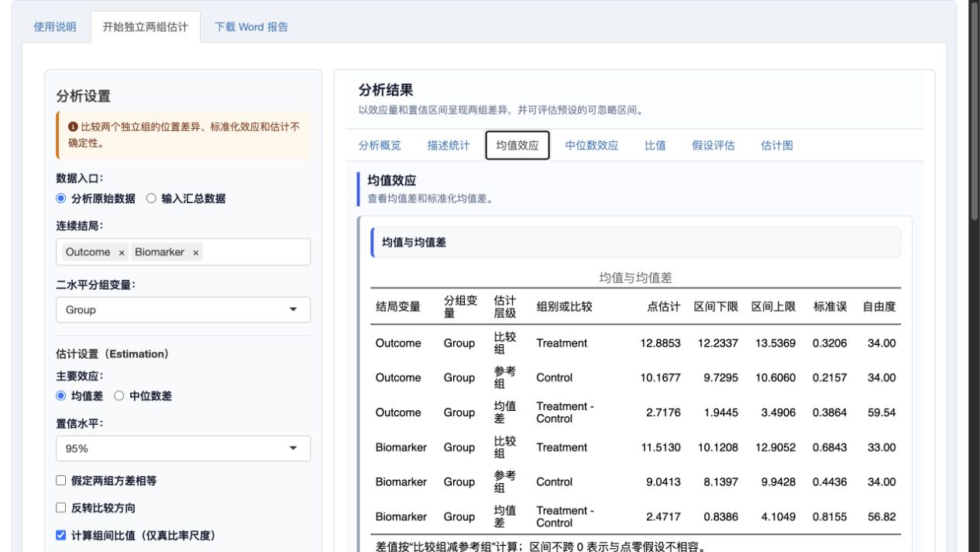Click Biomarker mean difference 2.4717
The width and height of the screenshot is (980, 552).
pos(663,516)
